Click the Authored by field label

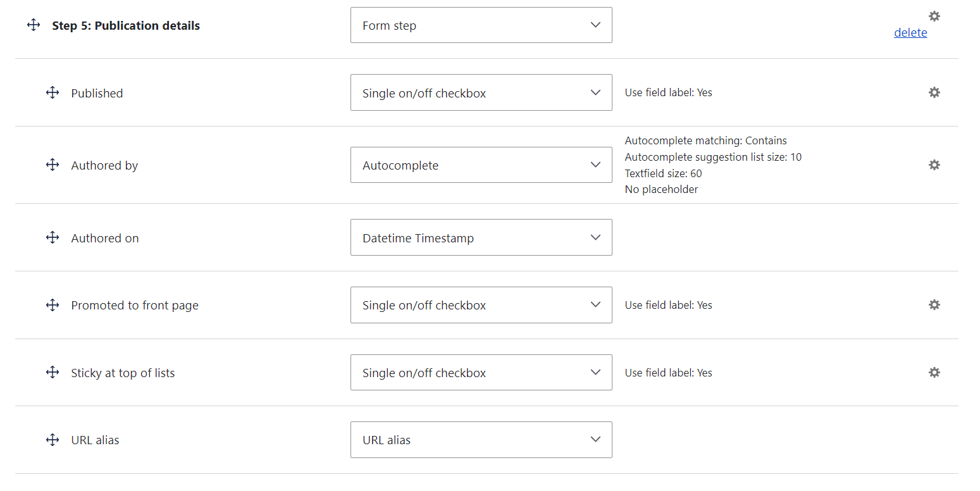click(x=104, y=165)
